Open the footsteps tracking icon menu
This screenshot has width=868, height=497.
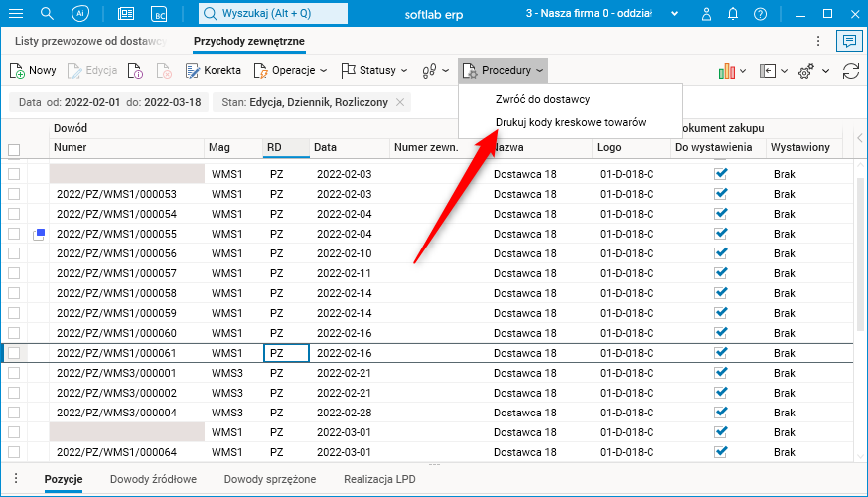coord(429,71)
